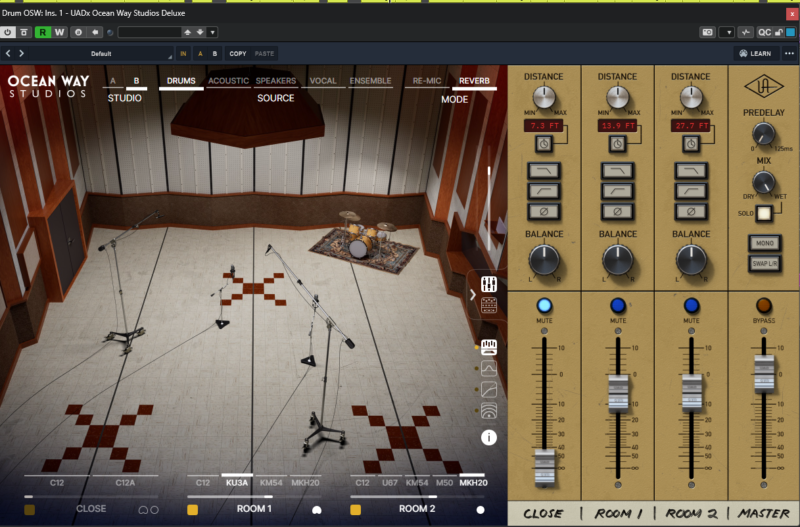Invert CLOSE channel phase button
Image resolution: width=800 pixels, height=527 pixels.
[x=544, y=211]
